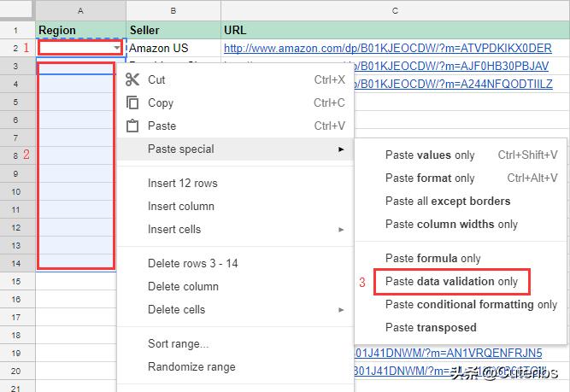Select column A header

[x=80, y=10]
